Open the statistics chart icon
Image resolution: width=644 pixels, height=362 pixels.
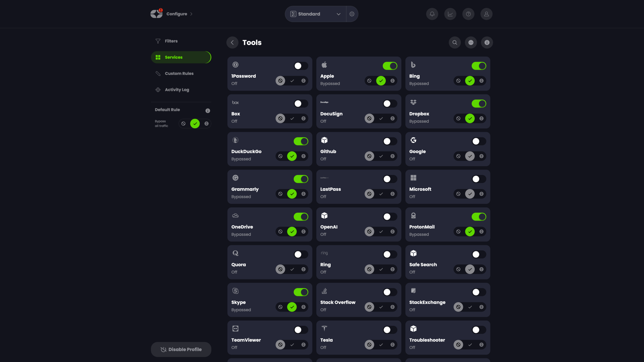(x=450, y=14)
